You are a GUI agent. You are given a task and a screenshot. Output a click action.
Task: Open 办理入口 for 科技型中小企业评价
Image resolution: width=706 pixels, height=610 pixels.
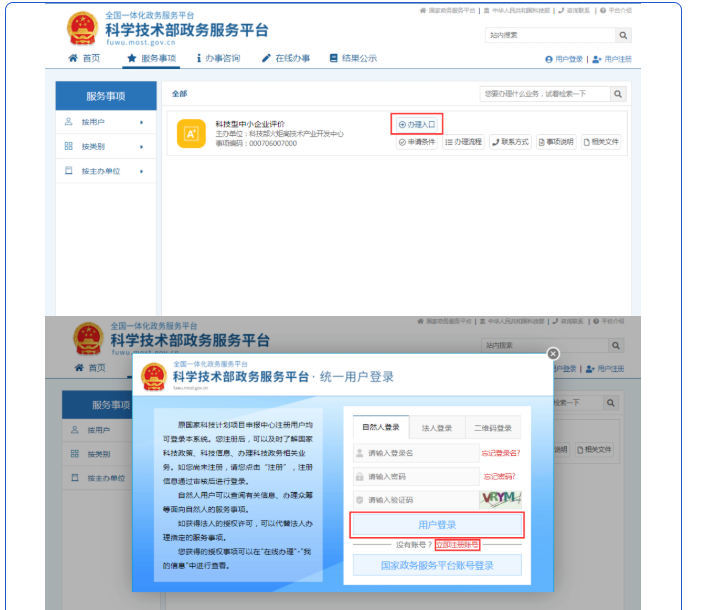[x=417, y=124]
